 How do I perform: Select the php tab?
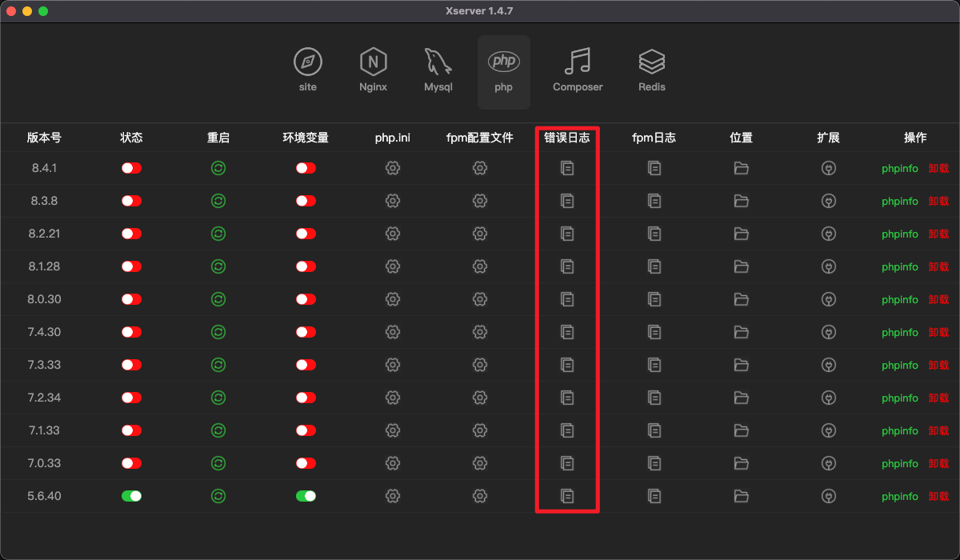coord(504,72)
